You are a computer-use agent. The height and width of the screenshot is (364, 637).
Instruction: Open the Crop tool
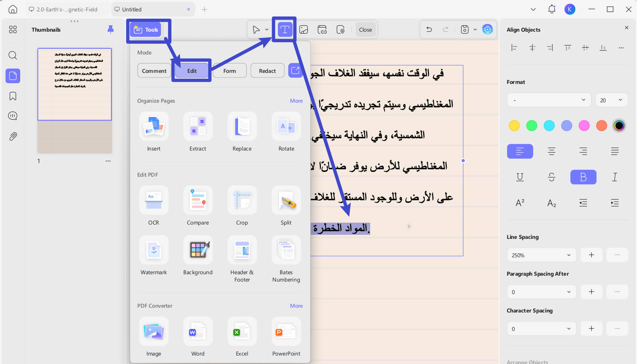pos(242,206)
